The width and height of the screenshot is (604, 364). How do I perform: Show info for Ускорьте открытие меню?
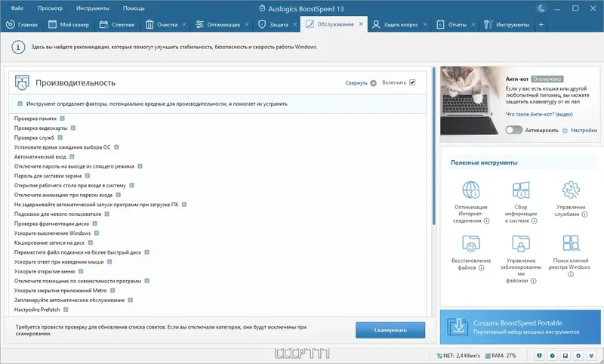click(81, 271)
